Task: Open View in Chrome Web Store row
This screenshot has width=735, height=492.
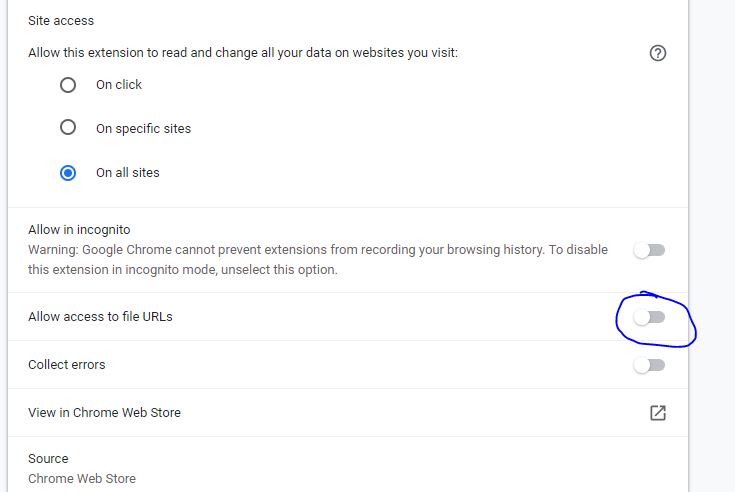Action: click(348, 412)
